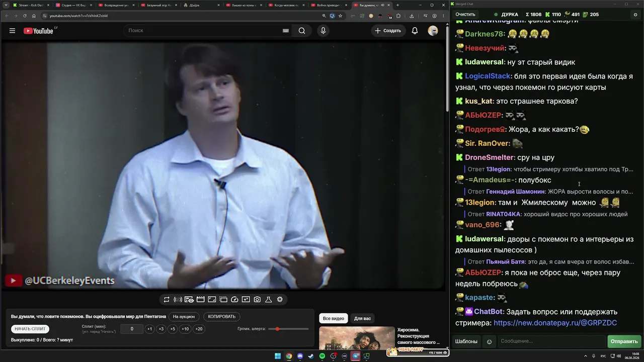Viewport: 644px width, 362px height.
Task: Start voice search with the microphone
Action: (323, 31)
